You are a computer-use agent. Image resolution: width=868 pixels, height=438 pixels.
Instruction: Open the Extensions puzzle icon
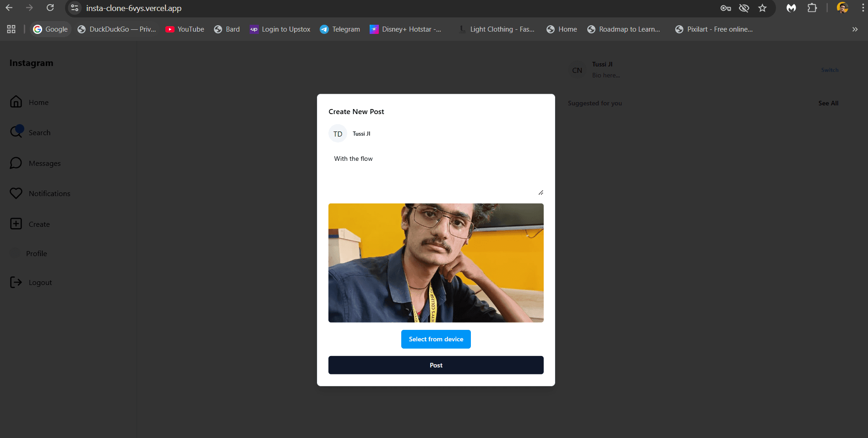pos(812,8)
